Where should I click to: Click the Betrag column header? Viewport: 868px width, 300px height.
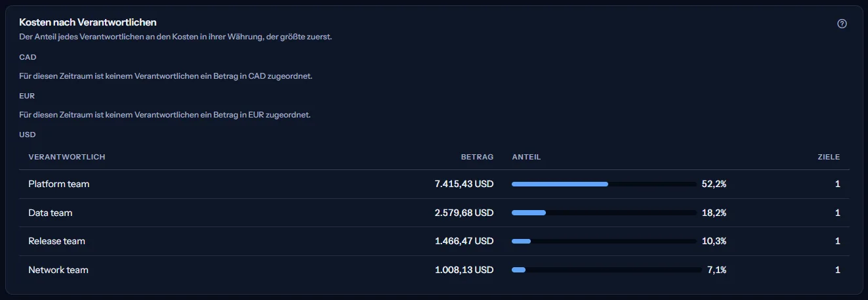(477, 157)
